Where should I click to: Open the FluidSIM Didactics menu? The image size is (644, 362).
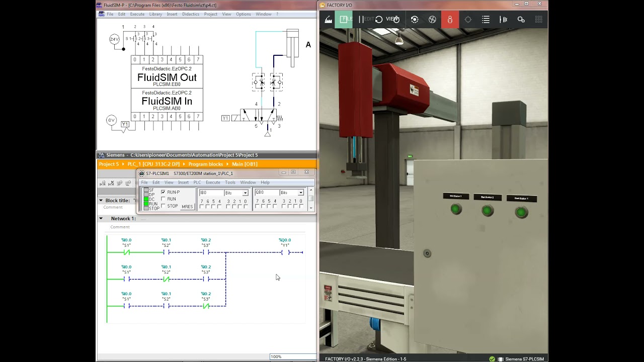pos(191,14)
